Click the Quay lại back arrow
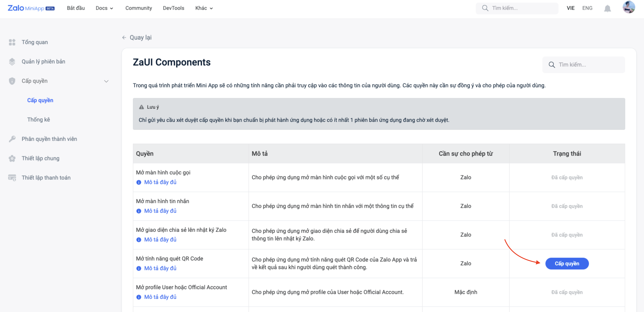This screenshot has width=644, height=312. tap(124, 38)
